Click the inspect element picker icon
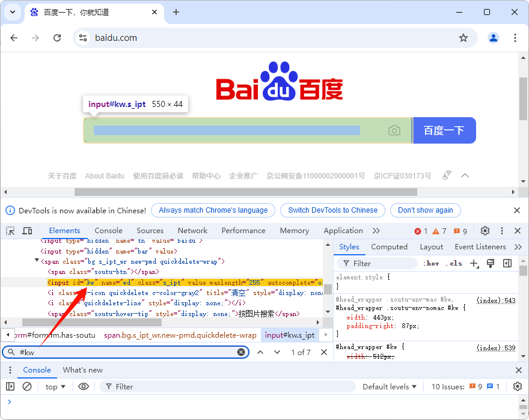529x420 pixels. pyautogui.click(x=10, y=231)
